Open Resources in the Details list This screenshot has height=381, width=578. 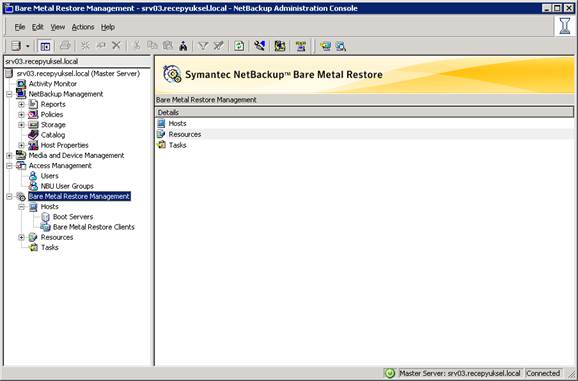(x=185, y=134)
